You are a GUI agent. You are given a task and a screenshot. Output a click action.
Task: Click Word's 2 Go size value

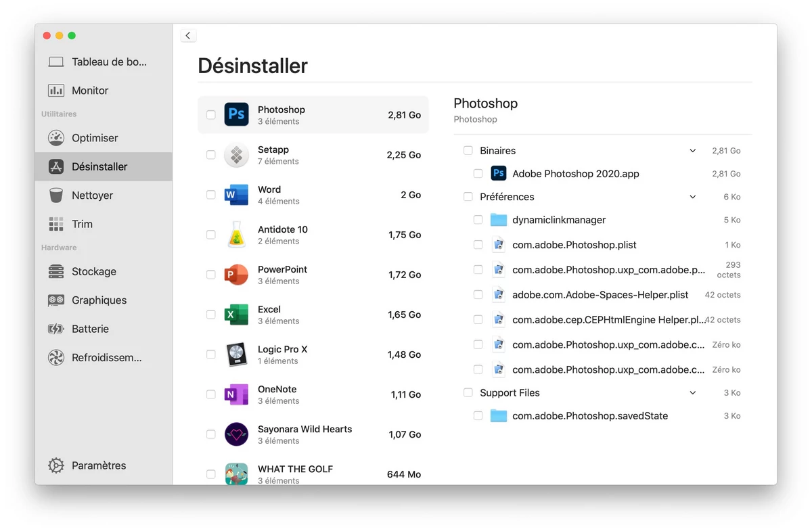(411, 195)
